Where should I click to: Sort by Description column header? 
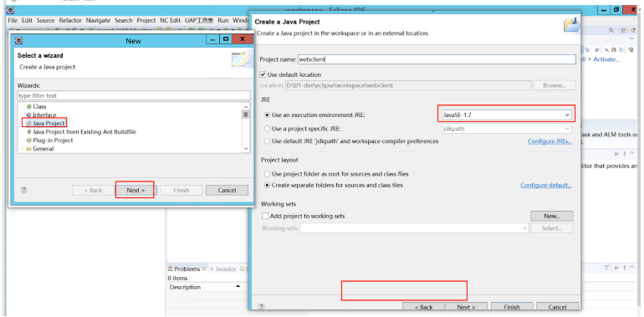pos(204,287)
